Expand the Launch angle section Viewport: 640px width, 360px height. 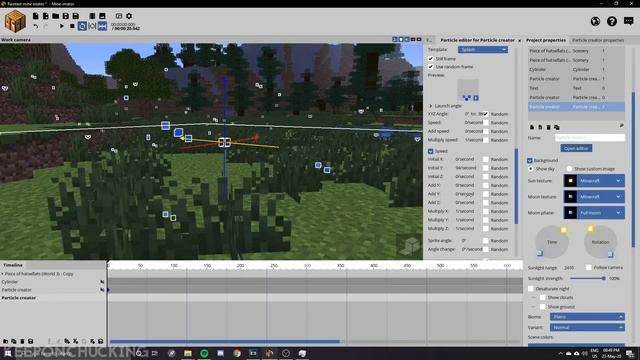click(x=431, y=106)
